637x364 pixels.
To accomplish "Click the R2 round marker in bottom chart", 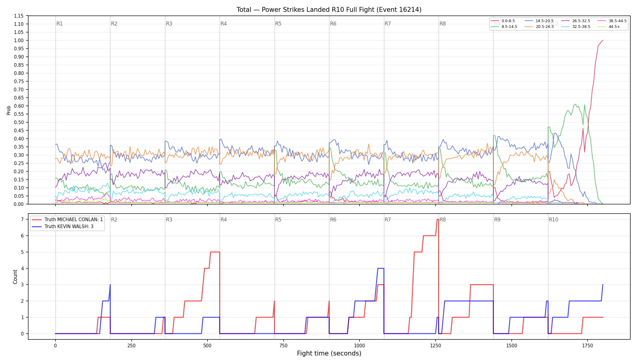I will tap(114, 220).
